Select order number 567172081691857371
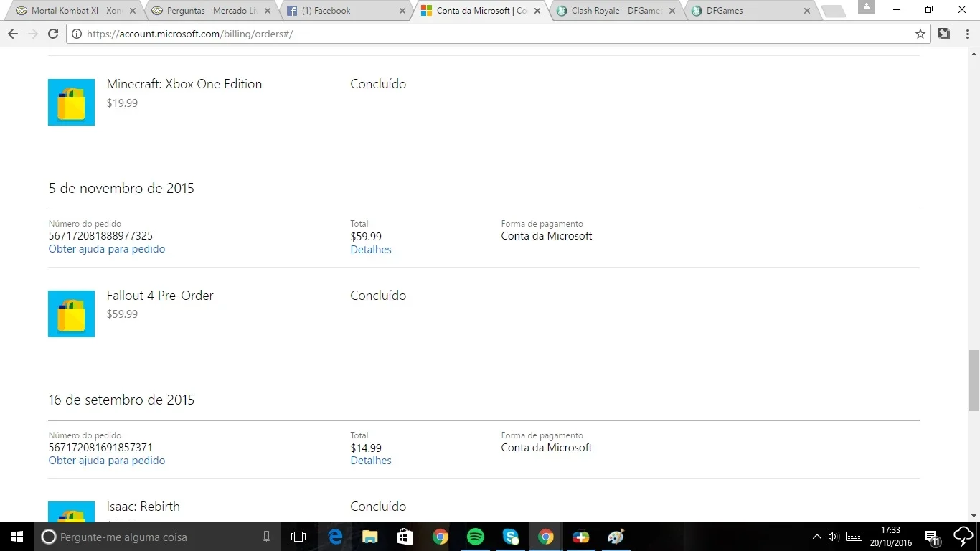The height and width of the screenshot is (551, 980). 100,448
